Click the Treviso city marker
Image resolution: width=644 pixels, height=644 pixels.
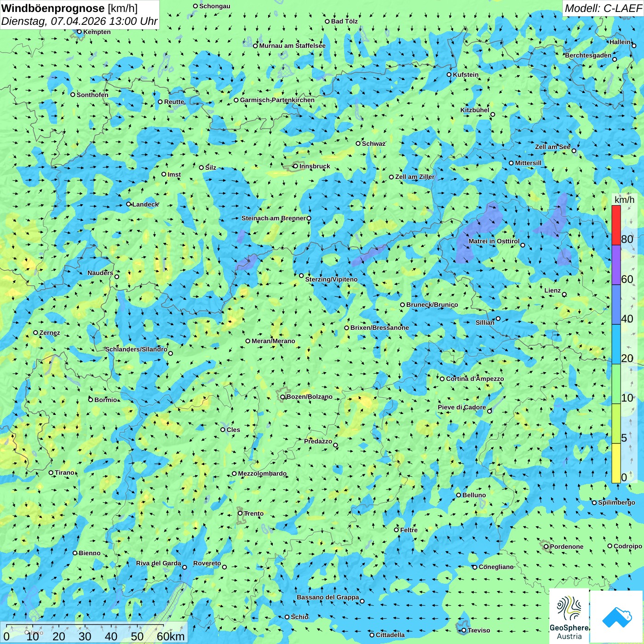464,630
